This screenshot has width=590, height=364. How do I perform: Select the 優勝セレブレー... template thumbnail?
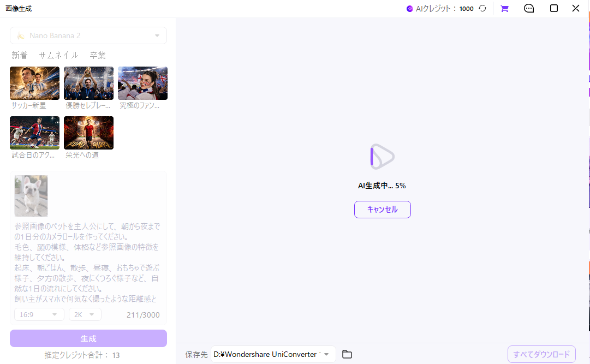pos(88,83)
